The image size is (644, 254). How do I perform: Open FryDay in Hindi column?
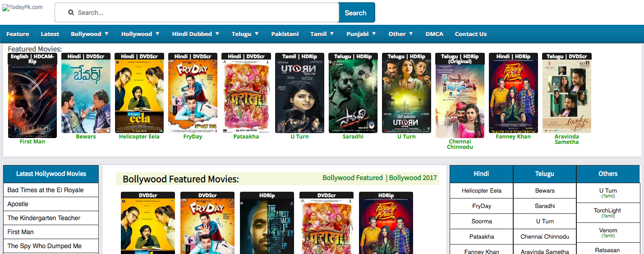pyautogui.click(x=481, y=206)
